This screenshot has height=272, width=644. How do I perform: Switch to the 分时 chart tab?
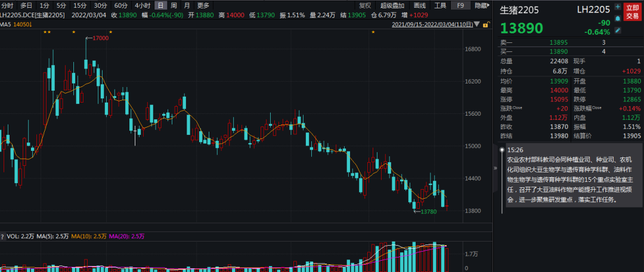[x=7, y=5]
